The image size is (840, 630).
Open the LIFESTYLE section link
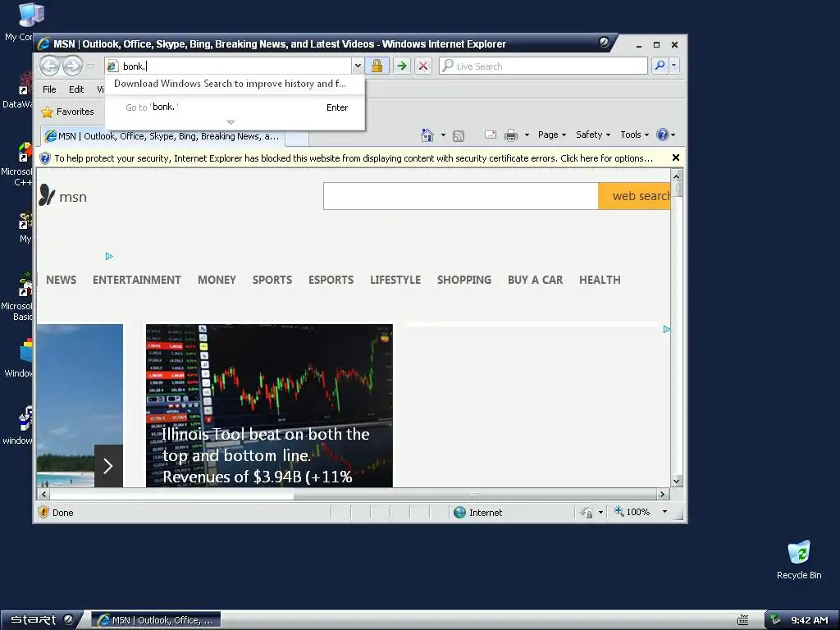(395, 280)
